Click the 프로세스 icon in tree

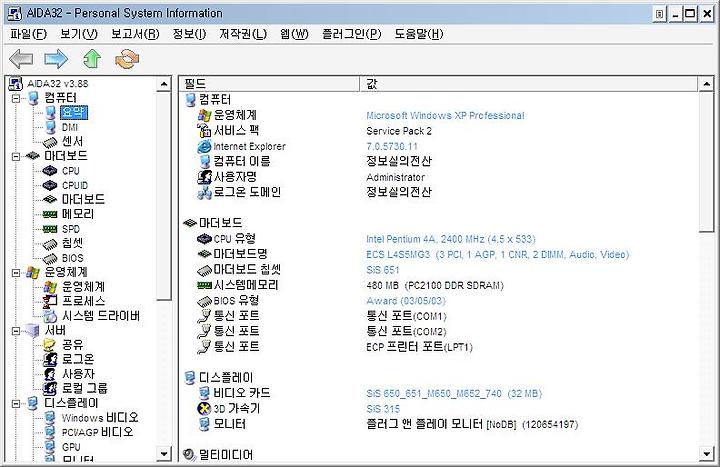50,302
